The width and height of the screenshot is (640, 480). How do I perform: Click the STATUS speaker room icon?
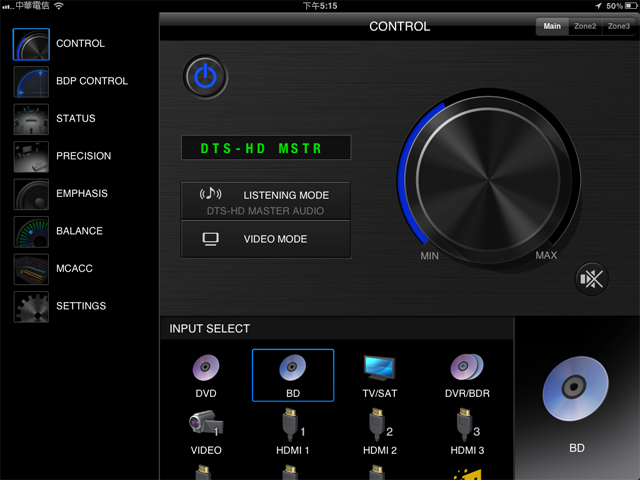(31, 119)
